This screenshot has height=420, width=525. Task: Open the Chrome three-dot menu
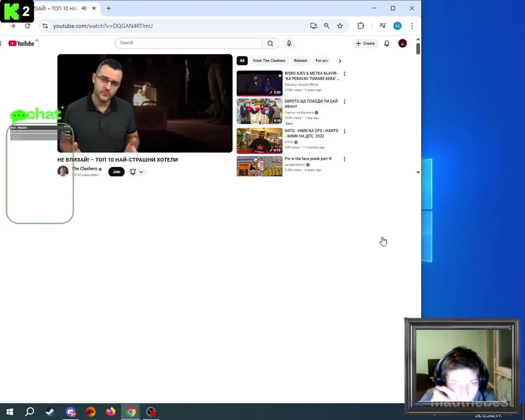pos(412,26)
